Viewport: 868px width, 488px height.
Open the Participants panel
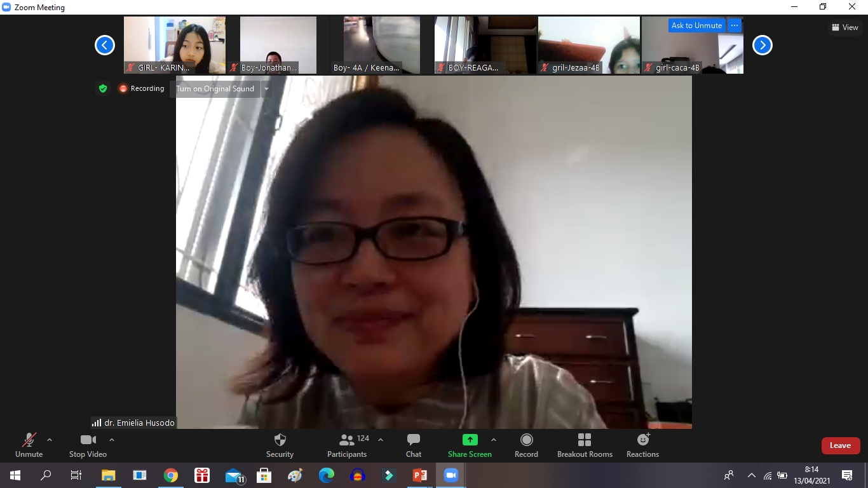pos(347,445)
